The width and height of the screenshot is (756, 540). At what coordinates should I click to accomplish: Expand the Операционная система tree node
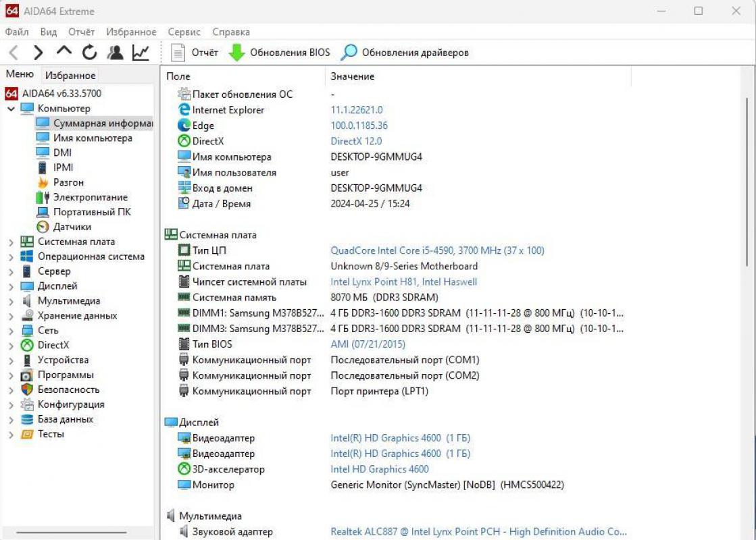(11, 256)
